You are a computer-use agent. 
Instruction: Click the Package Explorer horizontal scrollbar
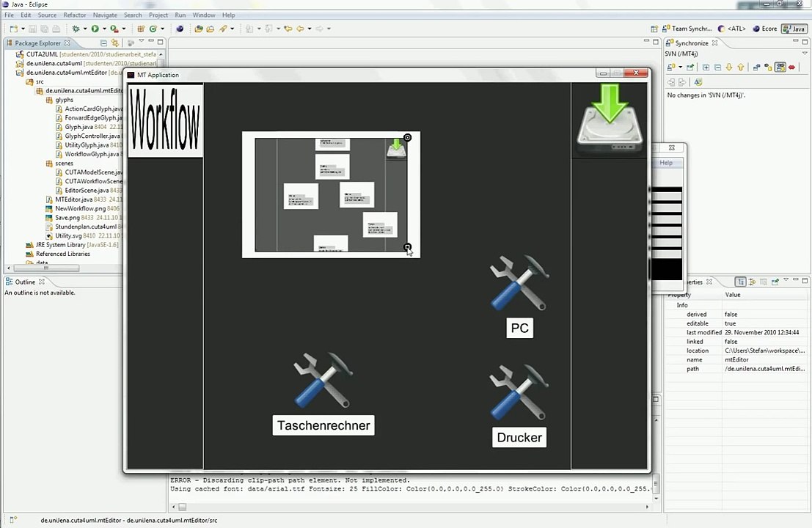pos(46,268)
